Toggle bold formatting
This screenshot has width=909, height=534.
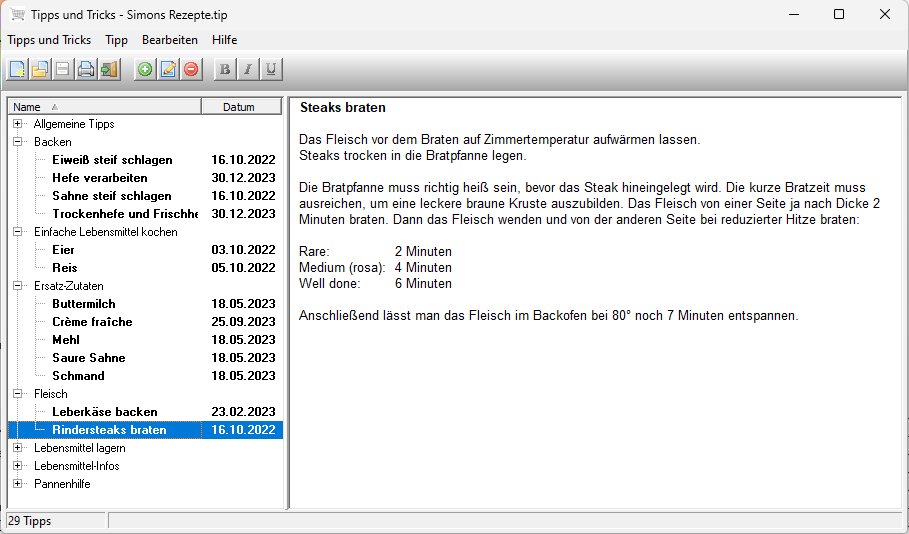point(225,70)
